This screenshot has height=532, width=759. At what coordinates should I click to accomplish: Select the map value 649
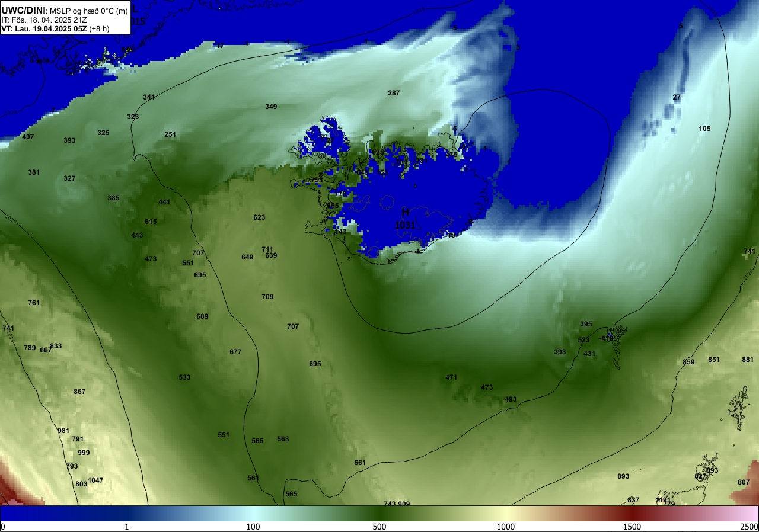pyautogui.click(x=247, y=257)
